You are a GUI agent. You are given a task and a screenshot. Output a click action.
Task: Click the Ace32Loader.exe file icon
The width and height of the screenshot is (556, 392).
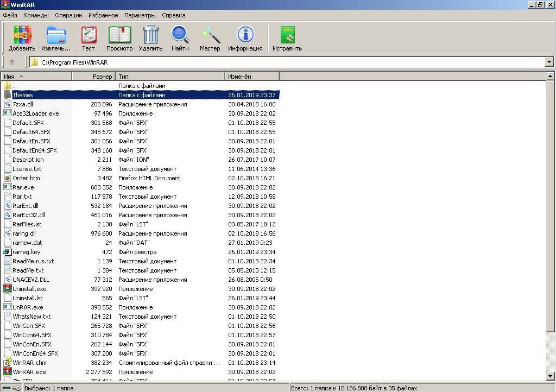click(8, 113)
